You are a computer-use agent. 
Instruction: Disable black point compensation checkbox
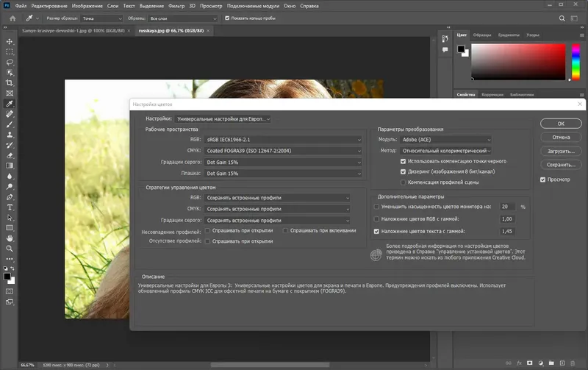[x=403, y=160]
